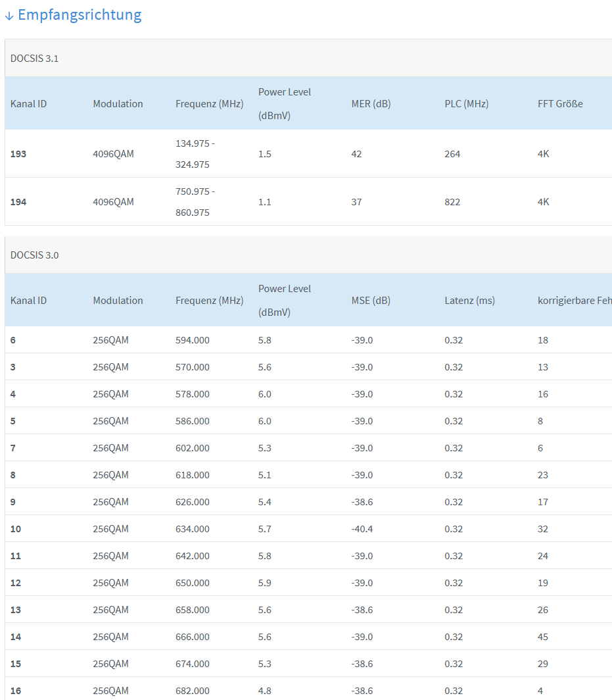
Task: Click Power Level 4.8 for channel 16
Action: pyautogui.click(x=264, y=691)
